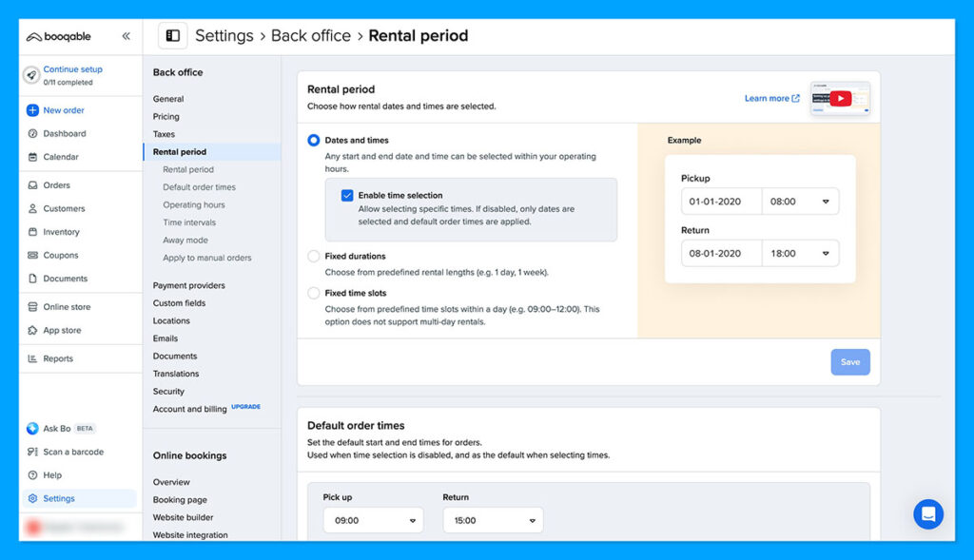Click the example Pickup date 01-01-2020 field
974x560 pixels.
[x=721, y=202]
